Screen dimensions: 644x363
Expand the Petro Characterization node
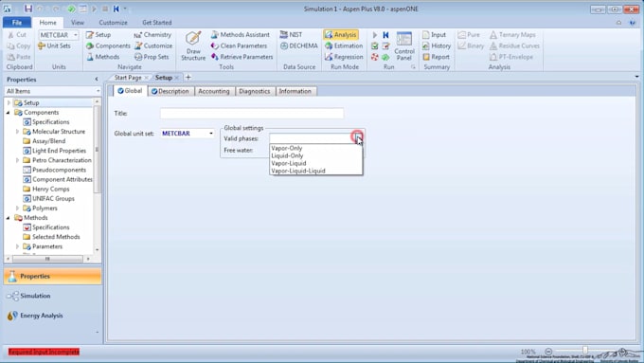[17, 160]
